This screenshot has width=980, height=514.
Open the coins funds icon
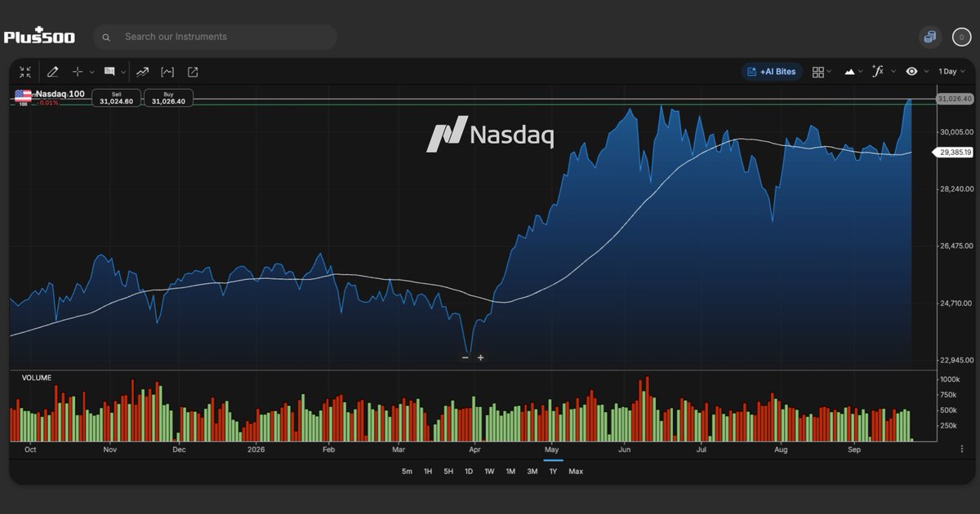pyautogui.click(x=929, y=37)
